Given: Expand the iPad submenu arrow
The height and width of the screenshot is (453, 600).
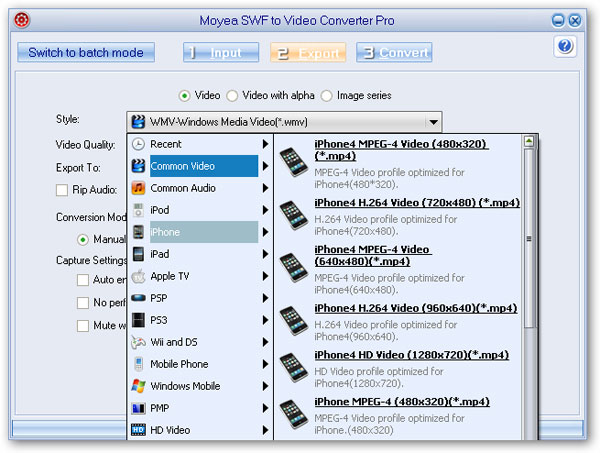Looking at the screenshot, I should coord(265,254).
